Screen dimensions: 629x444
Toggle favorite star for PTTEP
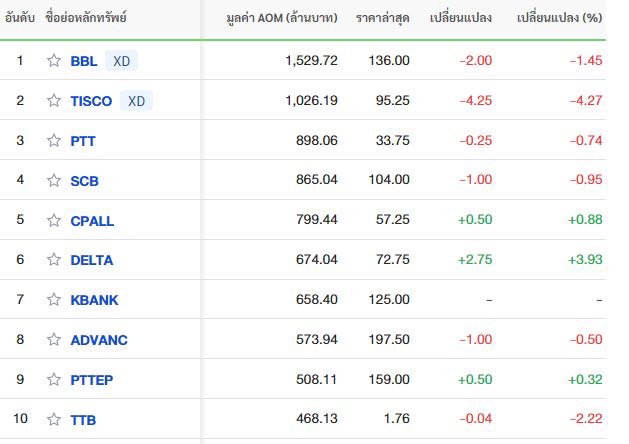click(x=54, y=379)
